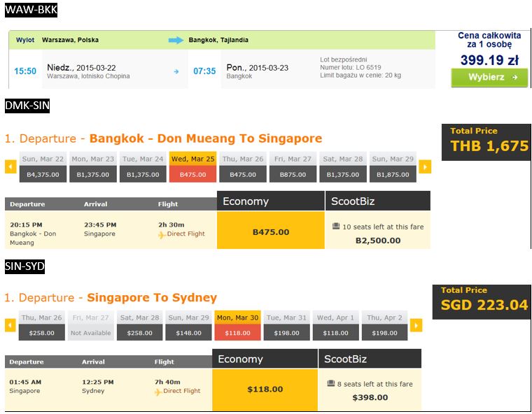Image resolution: width=532 pixels, height=414 pixels.
Task: Select the Tue, Mar 31 $198.00 date tab
Action: pyautogui.click(x=287, y=325)
